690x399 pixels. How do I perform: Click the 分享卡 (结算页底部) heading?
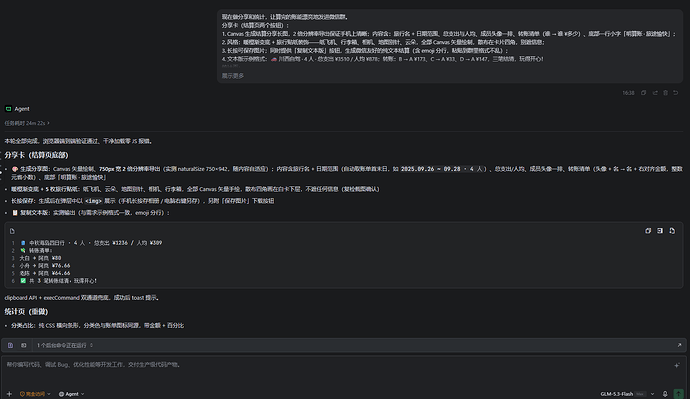[37, 155]
